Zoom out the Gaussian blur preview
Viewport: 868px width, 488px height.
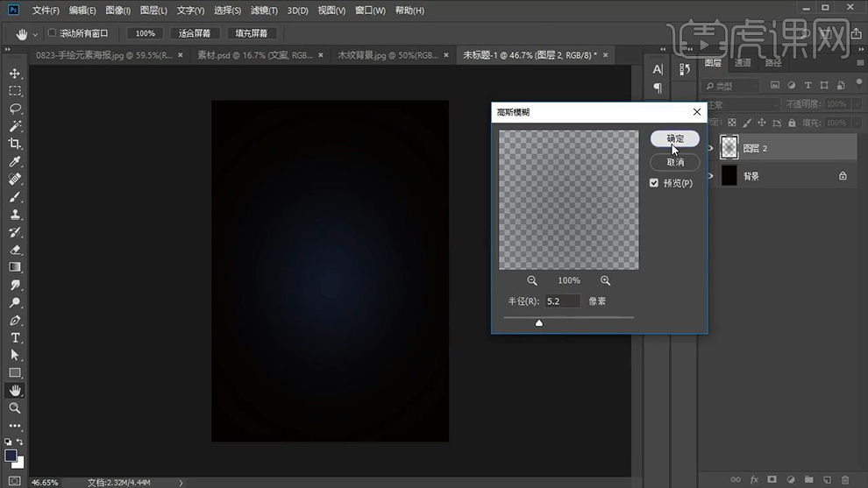532,280
